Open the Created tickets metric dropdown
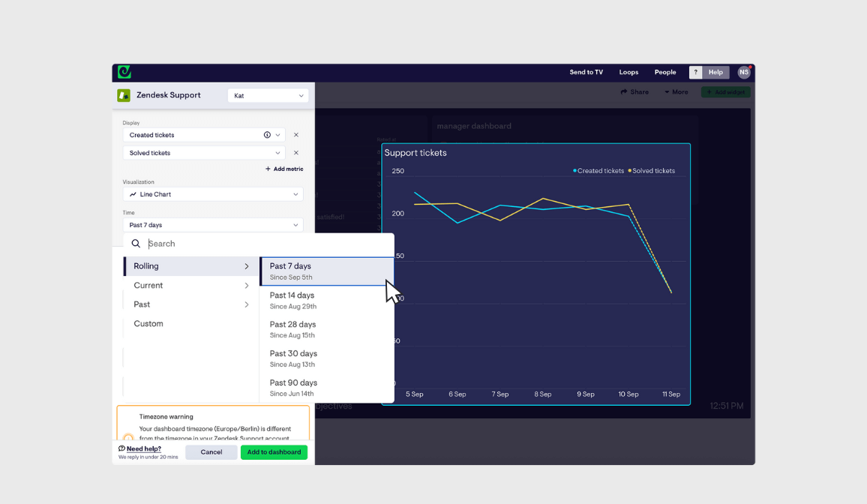867x504 pixels. click(x=204, y=135)
